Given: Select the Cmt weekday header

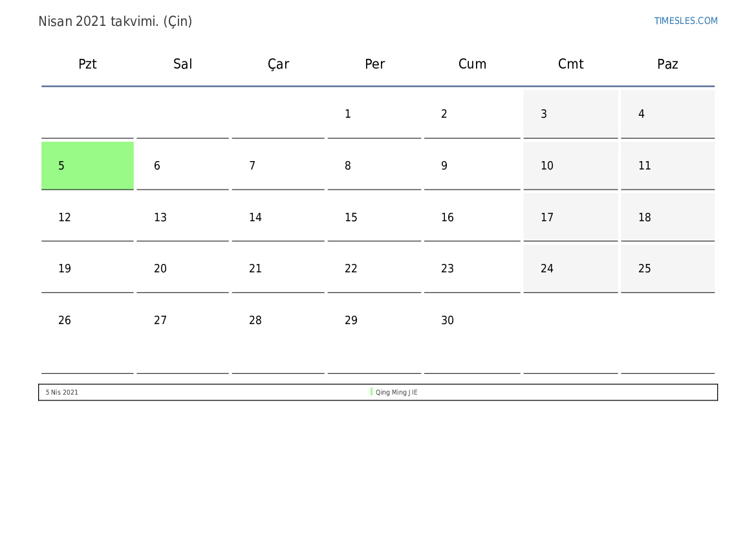Looking at the screenshot, I should [570, 64].
